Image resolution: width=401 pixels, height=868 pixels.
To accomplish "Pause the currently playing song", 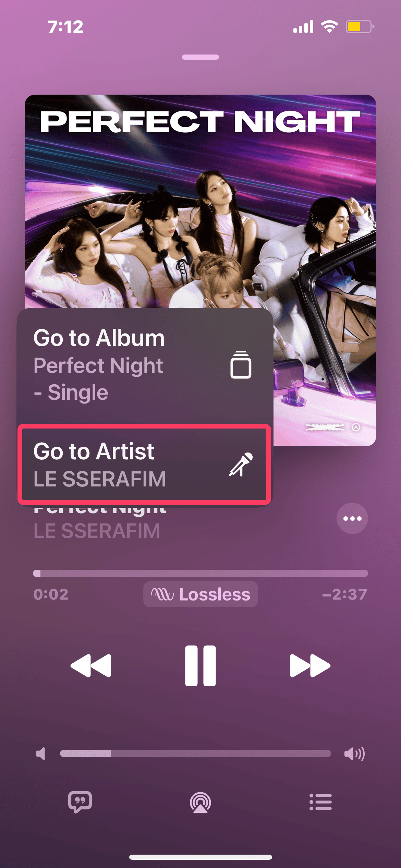I will pos(200,666).
